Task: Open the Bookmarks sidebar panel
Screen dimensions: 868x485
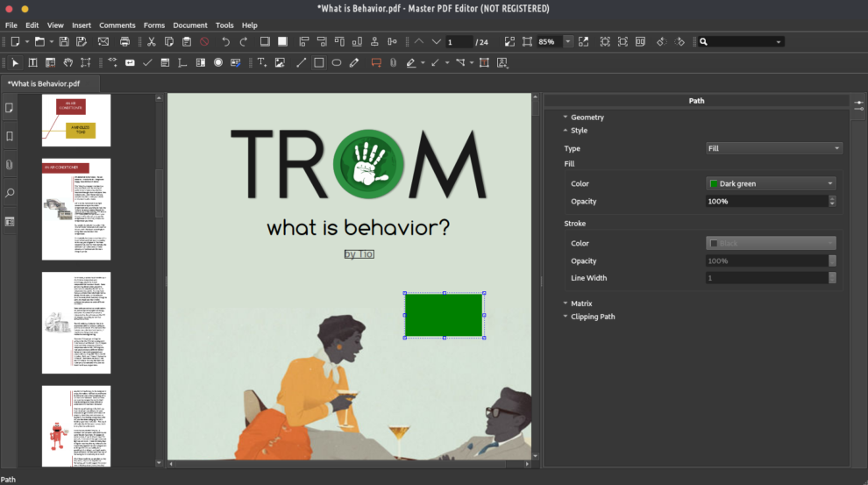Action: tap(10, 136)
